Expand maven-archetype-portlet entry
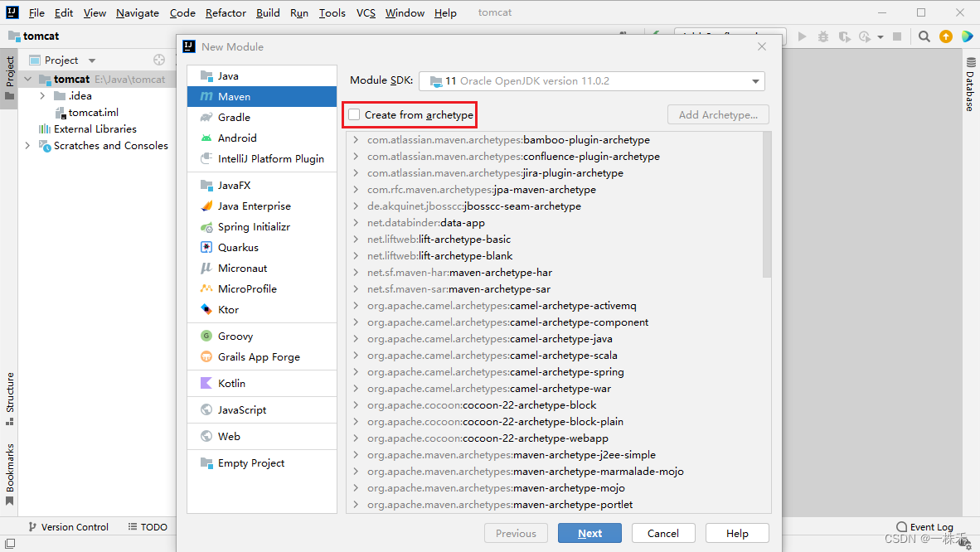This screenshot has width=980, height=552. [356, 505]
